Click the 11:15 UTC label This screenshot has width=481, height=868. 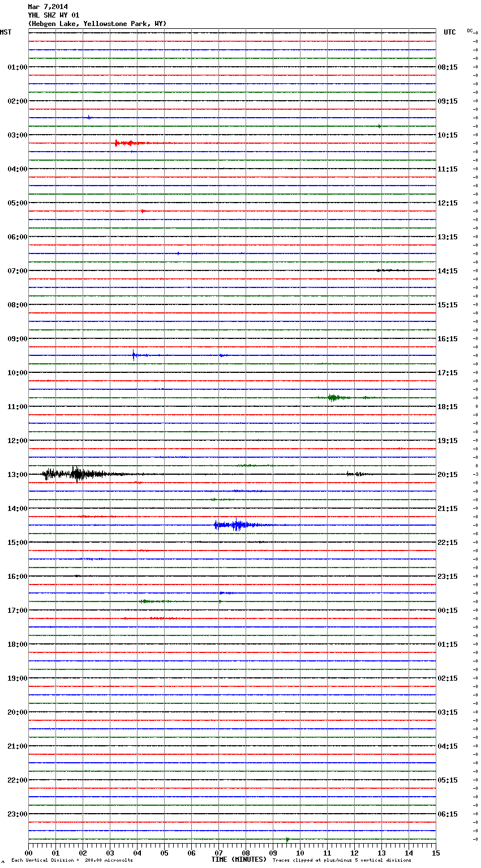click(448, 169)
